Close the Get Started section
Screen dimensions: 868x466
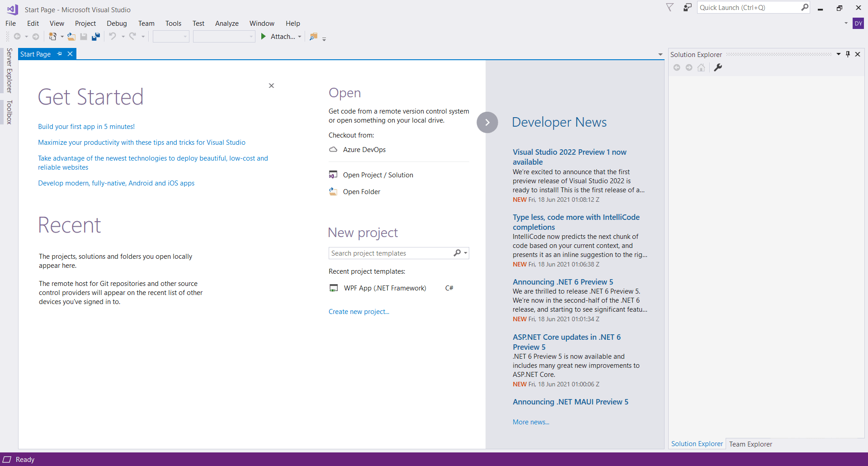(x=271, y=86)
